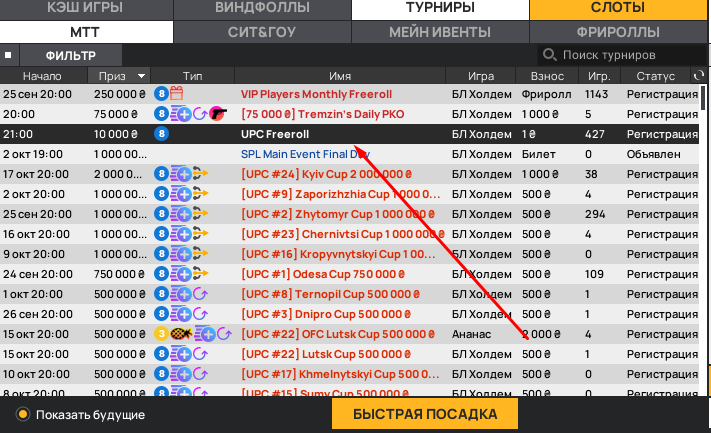The height and width of the screenshot is (433, 711).
Task: Sort by the Имя column header
Action: click(340, 76)
